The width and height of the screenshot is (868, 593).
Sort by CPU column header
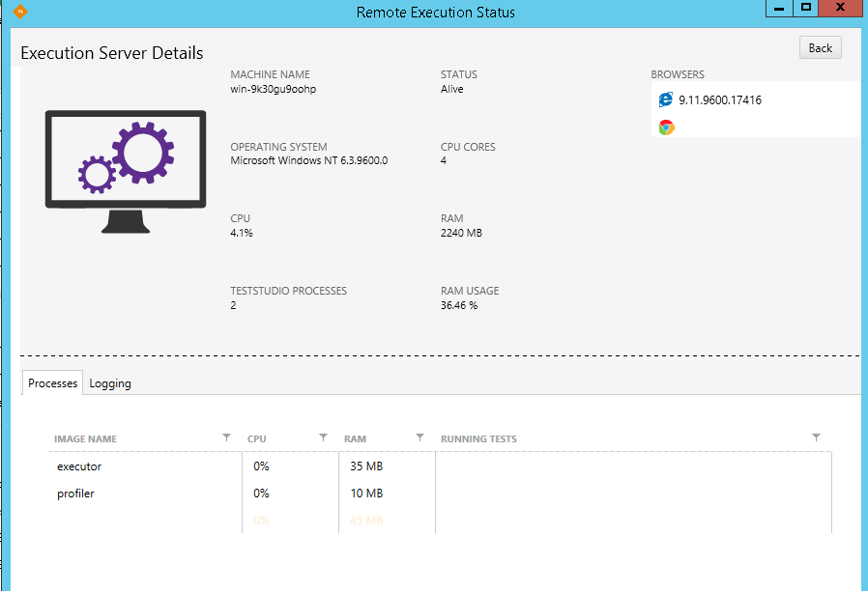point(257,439)
